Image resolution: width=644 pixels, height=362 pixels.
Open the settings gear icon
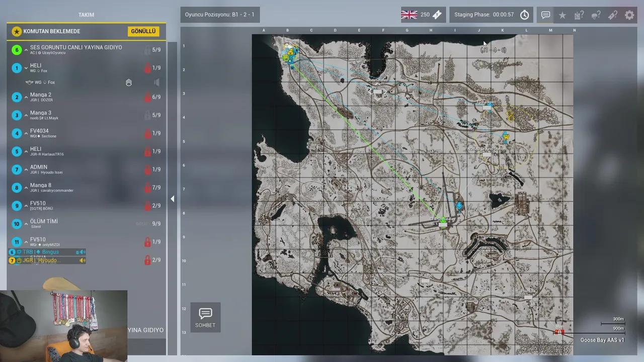pos(629,15)
